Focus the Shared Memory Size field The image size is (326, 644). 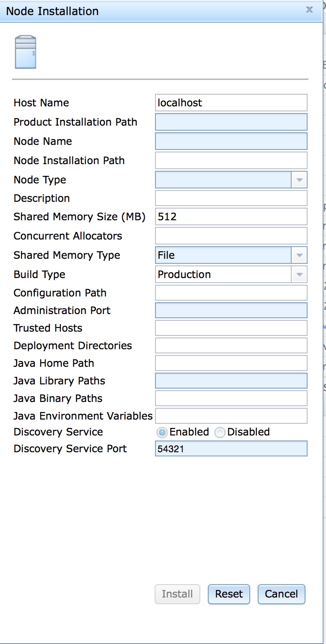tap(231, 216)
